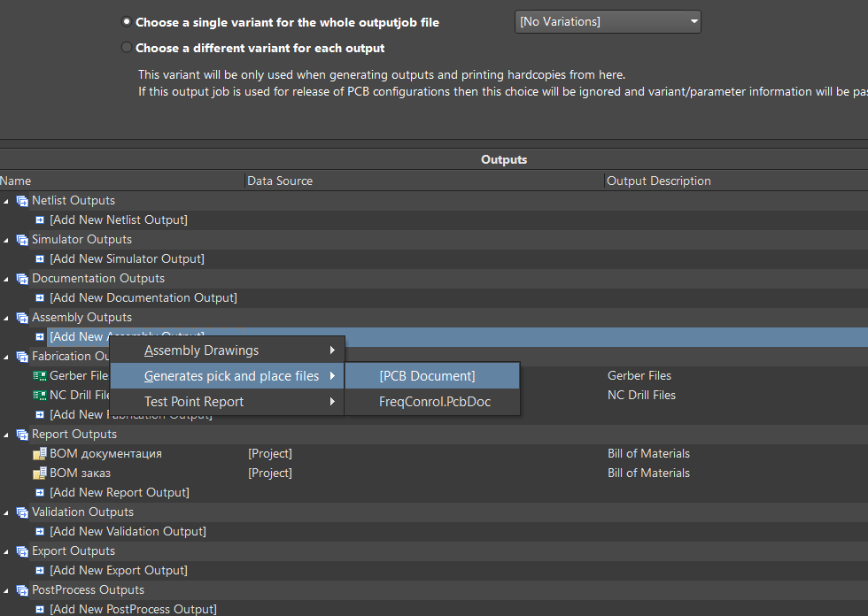Open the [No Variations] dropdown

(608, 21)
